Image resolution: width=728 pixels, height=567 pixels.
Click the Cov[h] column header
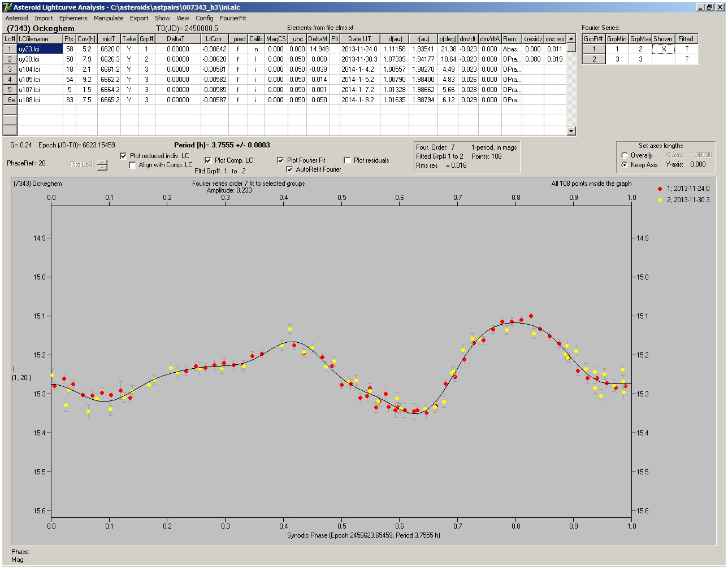pos(86,39)
